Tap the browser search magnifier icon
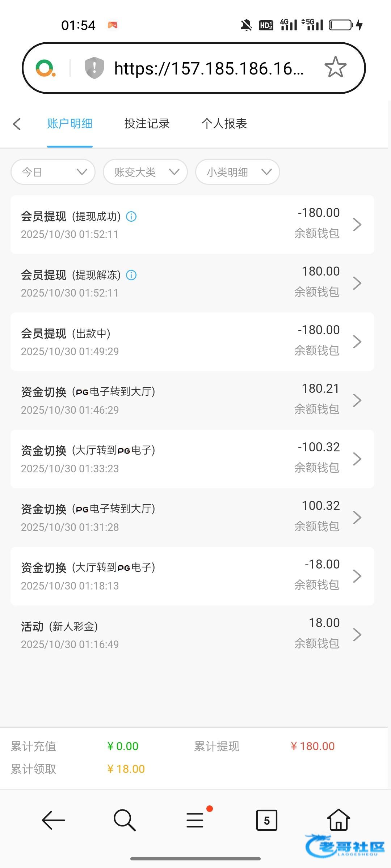This screenshot has height=868, width=391. pos(125,820)
